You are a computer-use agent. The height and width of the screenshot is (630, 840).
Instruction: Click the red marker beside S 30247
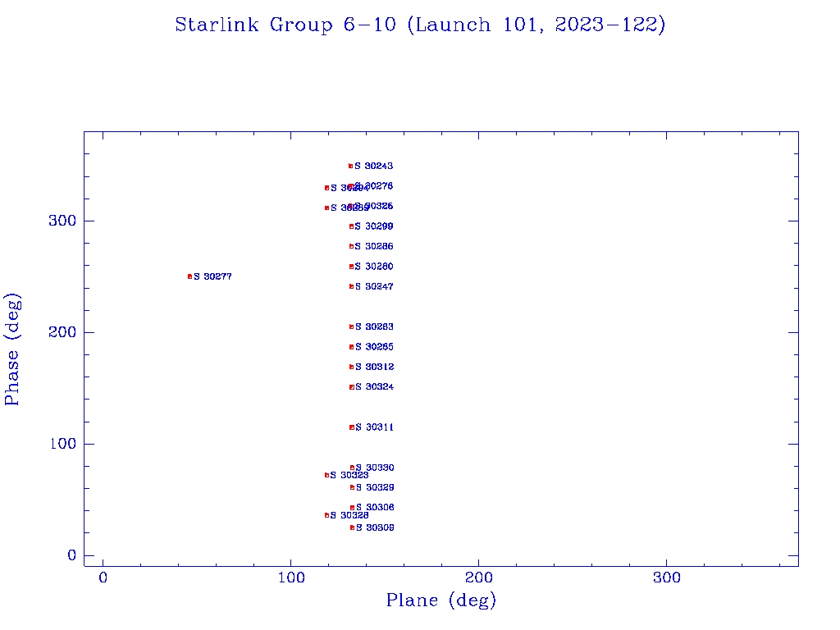click(x=351, y=286)
